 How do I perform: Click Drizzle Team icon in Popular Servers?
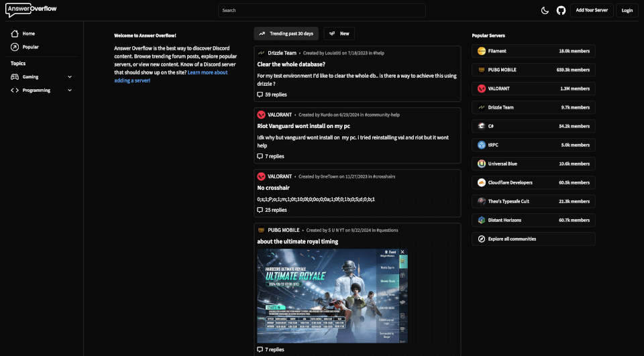482,107
